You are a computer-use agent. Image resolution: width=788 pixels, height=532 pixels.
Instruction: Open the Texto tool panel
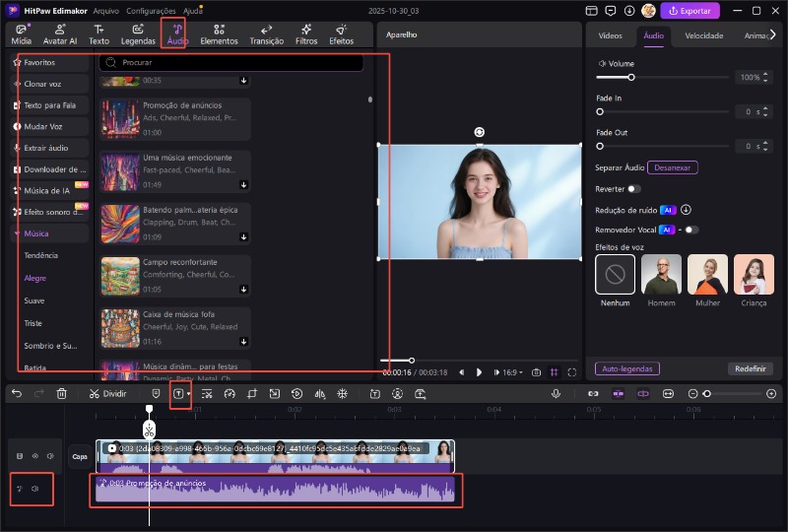[x=99, y=34]
